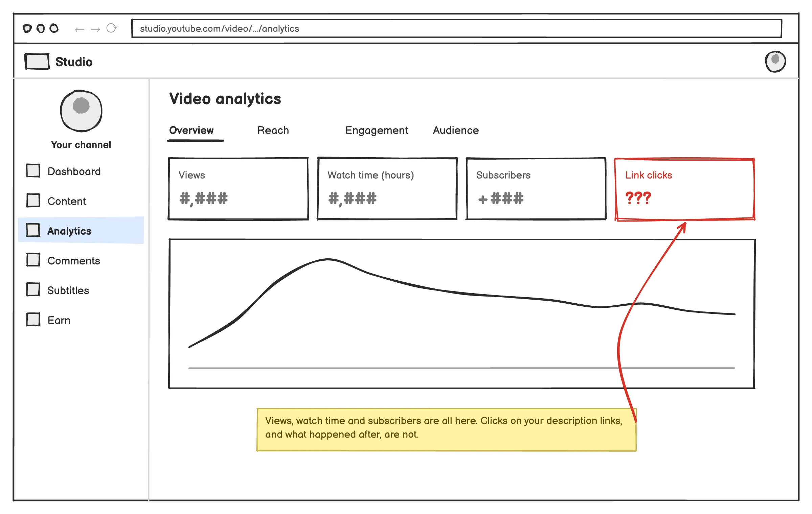Select the Overview tab

click(x=191, y=130)
